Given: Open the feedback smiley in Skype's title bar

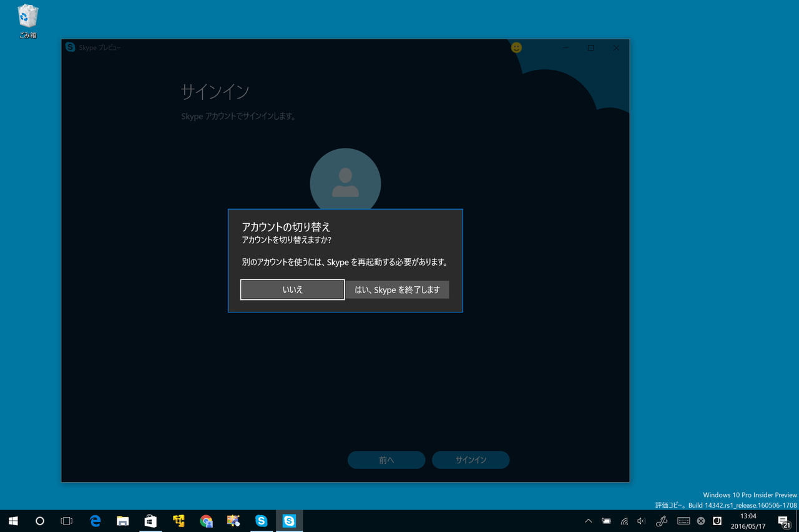Looking at the screenshot, I should [516, 47].
